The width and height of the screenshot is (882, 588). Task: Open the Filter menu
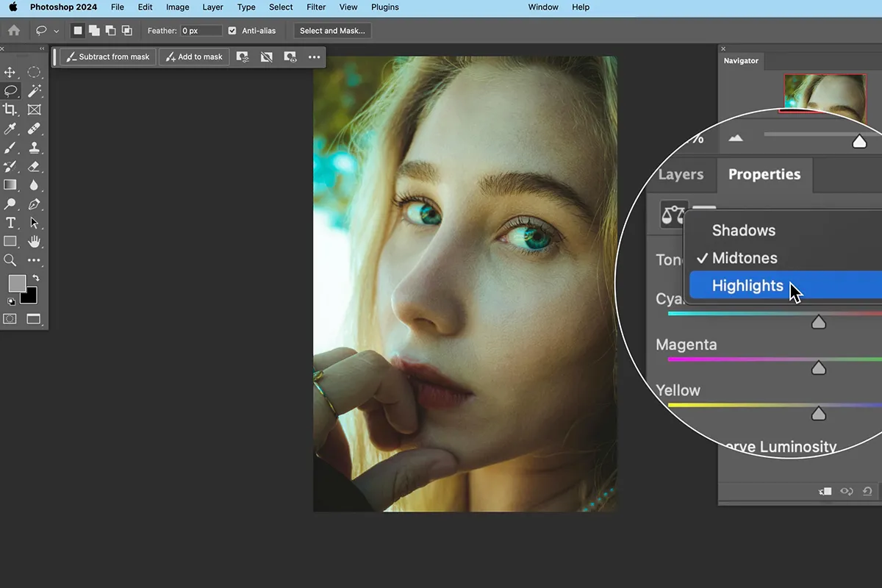(316, 7)
